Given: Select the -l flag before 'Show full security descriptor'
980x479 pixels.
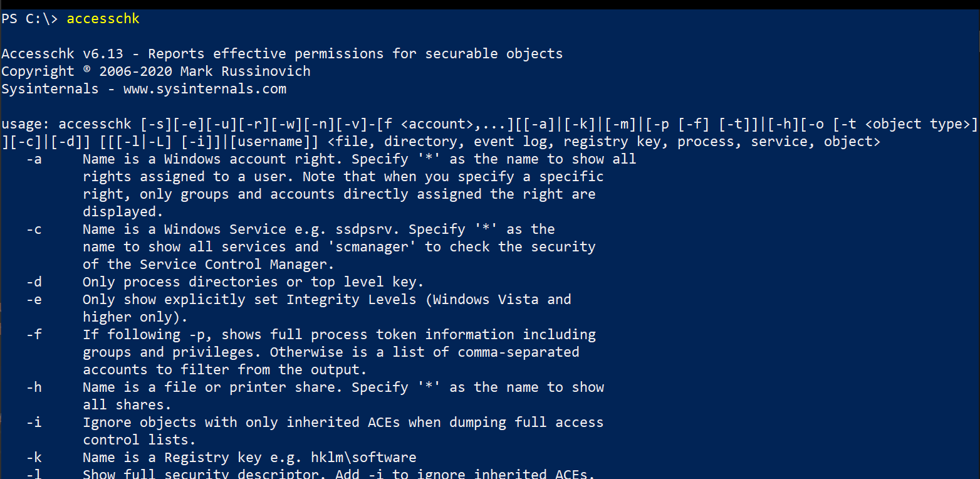Looking at the screenshot, I should (x=34, y=475).
